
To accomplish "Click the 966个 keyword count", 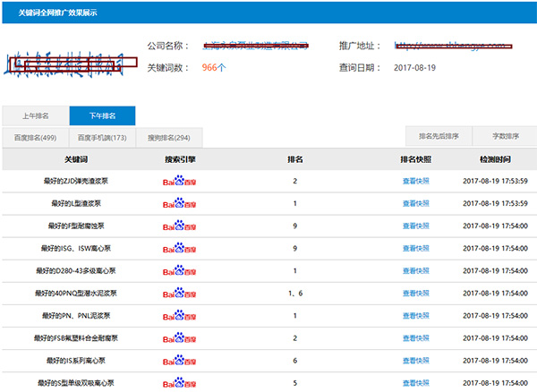I will click(x=214, y=67).
